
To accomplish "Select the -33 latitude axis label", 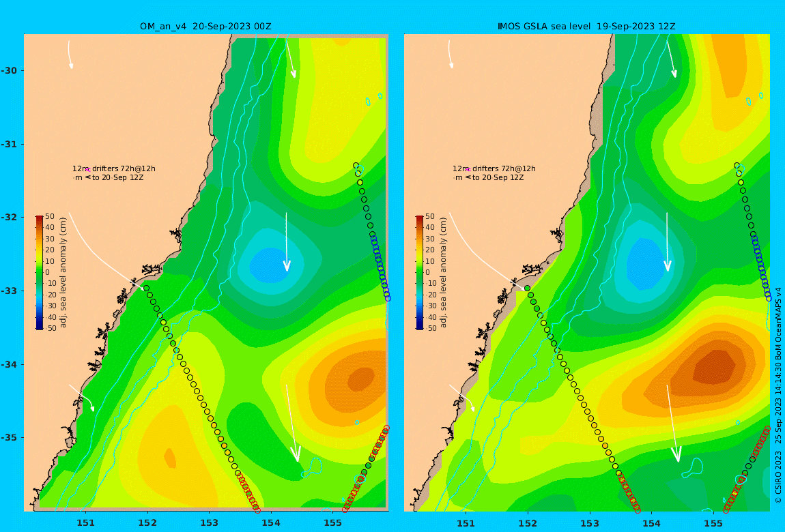I will pos(9,291).
